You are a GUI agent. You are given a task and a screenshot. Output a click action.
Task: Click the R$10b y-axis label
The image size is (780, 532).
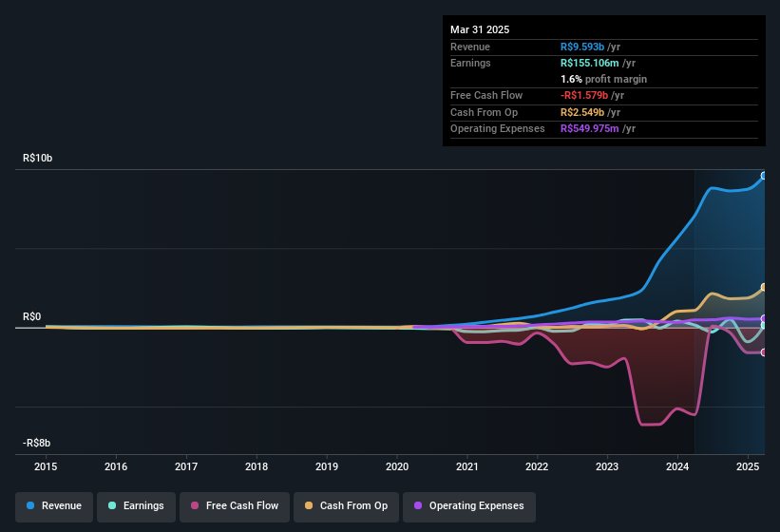(37, 158)
